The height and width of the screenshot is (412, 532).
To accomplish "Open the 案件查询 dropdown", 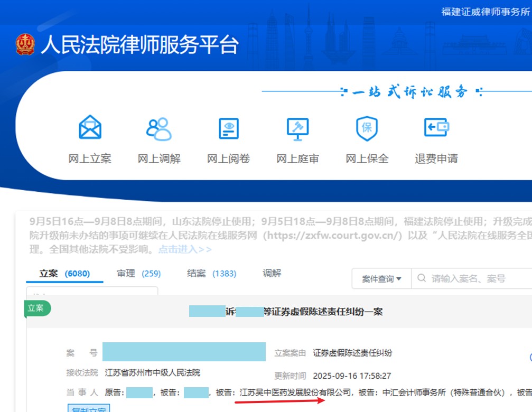I will (381, 279).
